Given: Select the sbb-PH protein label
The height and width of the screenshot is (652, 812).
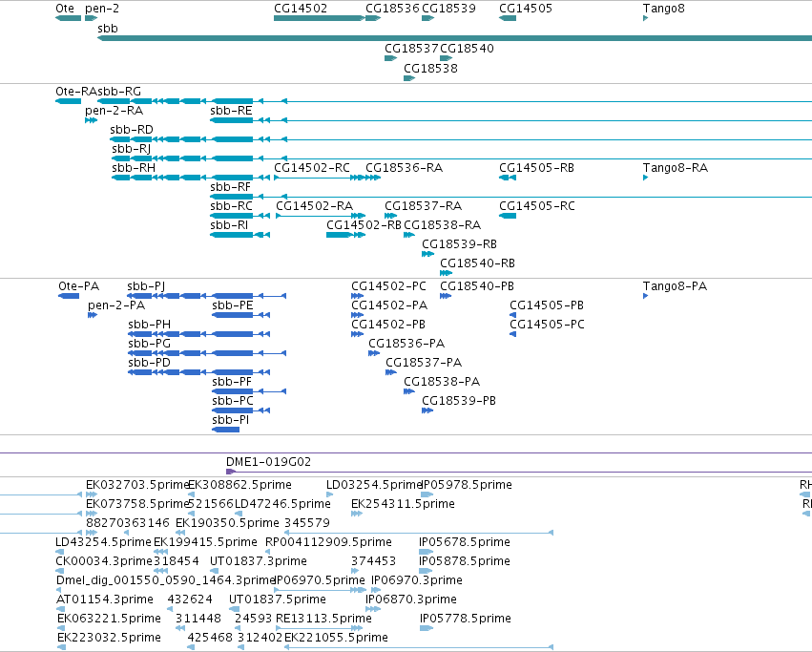Looking at the screenshot, I should (x=149, y=325).
